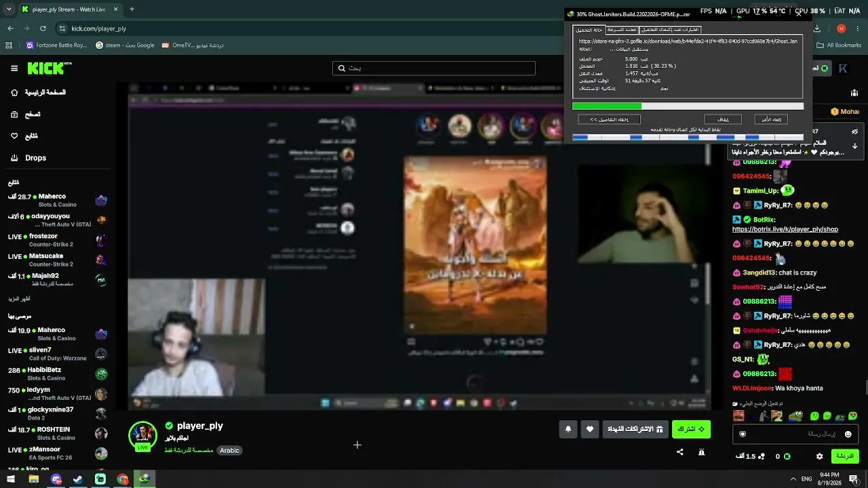Open Steam from the taskbar
This screenshot has width=868, height=488.
pos(78,479)
